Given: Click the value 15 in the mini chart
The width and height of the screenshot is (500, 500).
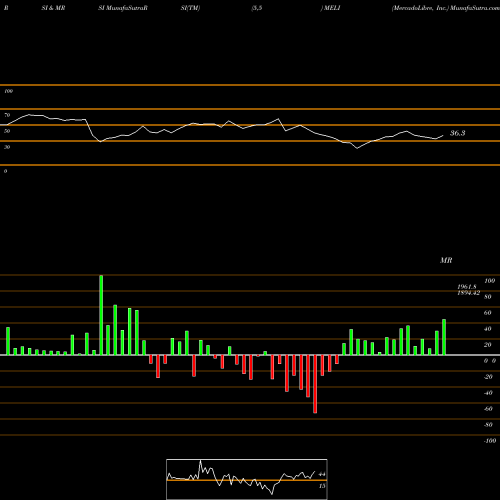Looking at the screenshot, I should (x=322, y=486).
